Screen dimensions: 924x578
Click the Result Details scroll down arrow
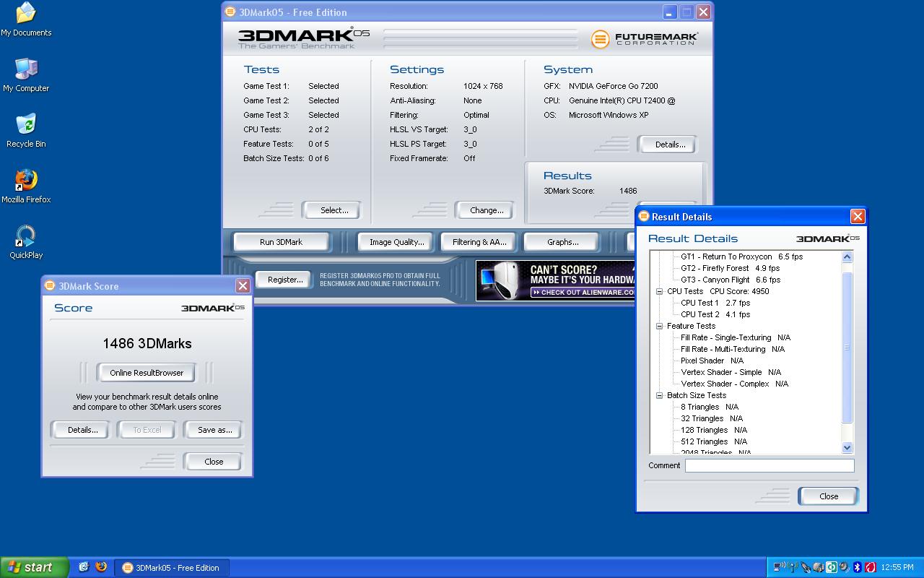(x=847, y=447)
